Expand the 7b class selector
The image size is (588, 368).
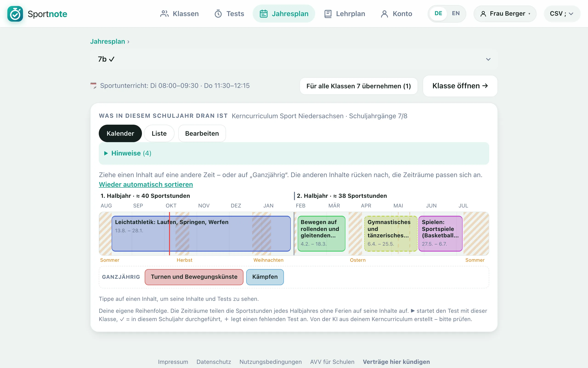coord(294,59)
